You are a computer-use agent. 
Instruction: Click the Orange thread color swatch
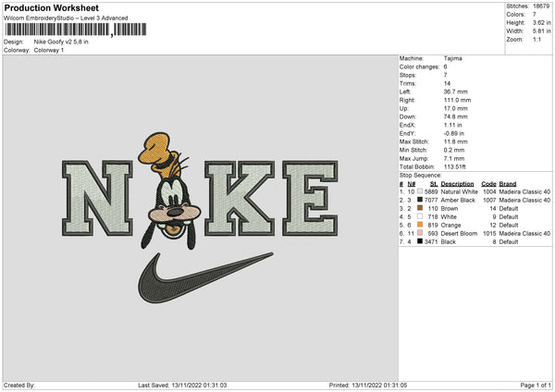tap(420, 225)
